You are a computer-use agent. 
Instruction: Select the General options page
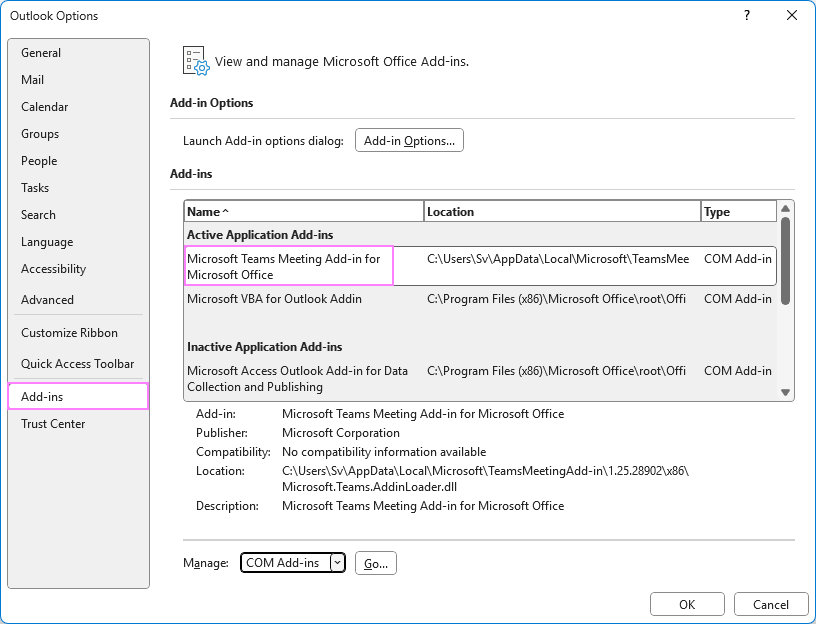pos(42,52)
